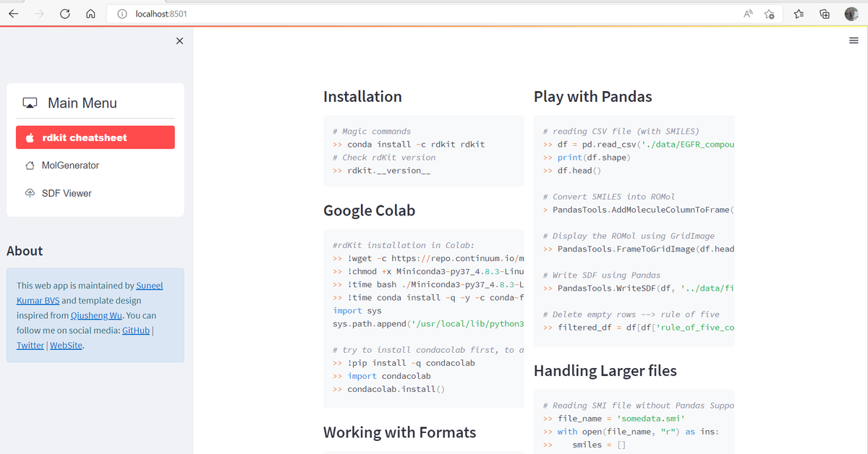Click the 'rdkit.__version__' code line
868x454 pixels.
tap(382, 171)
